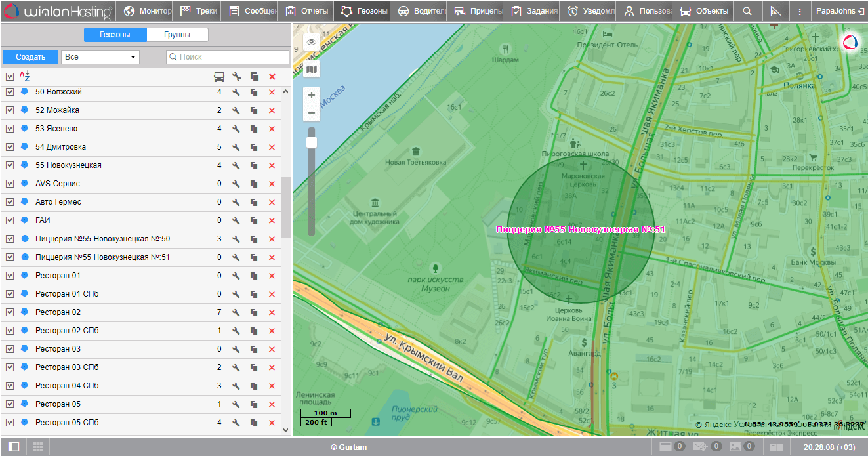This screenshot has width=868, height=456.
Task: Click the map zoom slider handle
Action: tap(312, 142)
